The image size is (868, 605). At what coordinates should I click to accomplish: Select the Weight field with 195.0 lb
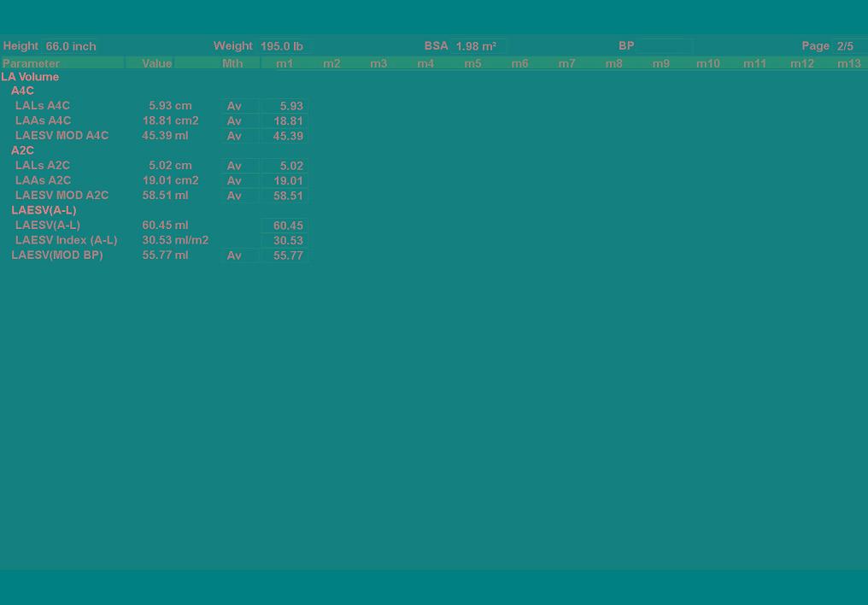[282, 46]
